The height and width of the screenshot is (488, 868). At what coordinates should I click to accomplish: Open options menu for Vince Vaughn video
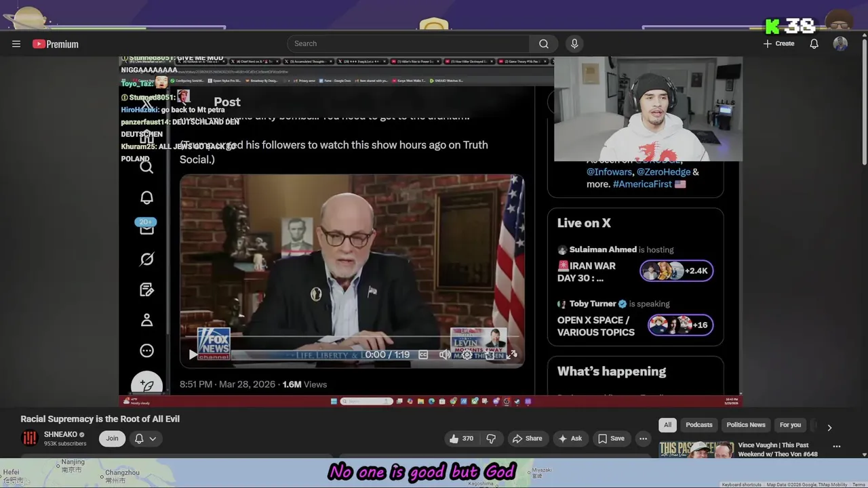pos(837,447)
